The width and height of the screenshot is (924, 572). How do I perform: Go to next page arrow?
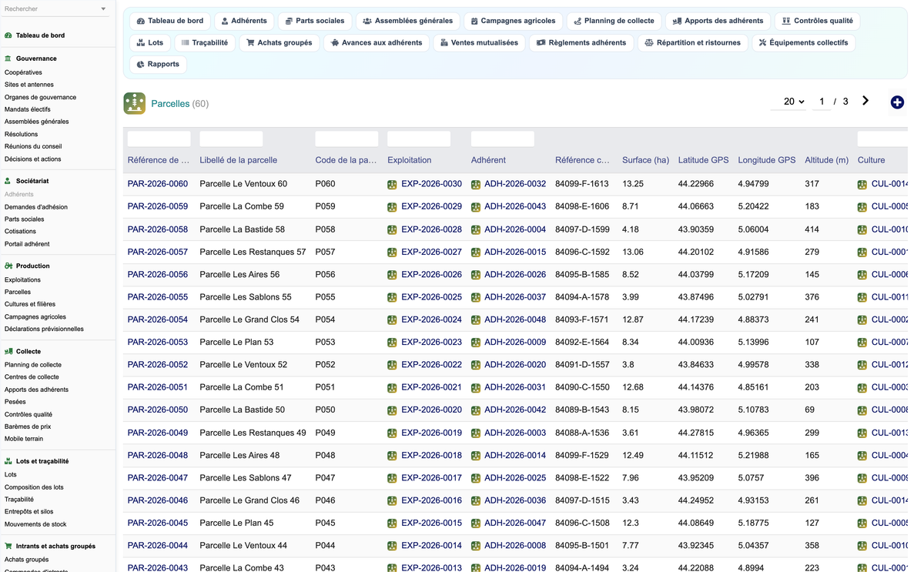point(865,101)
